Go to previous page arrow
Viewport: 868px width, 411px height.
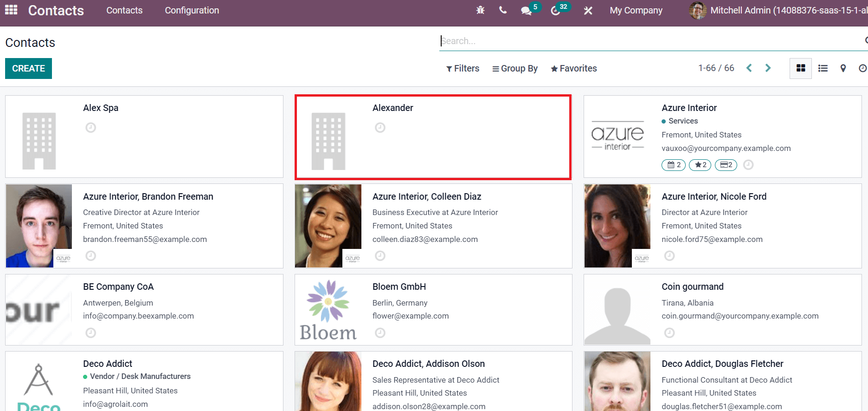[749, 68]
